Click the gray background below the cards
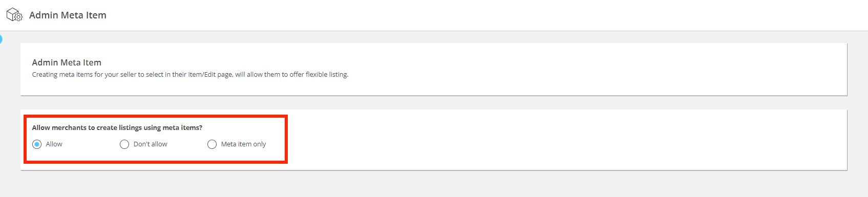 [434, 184]
